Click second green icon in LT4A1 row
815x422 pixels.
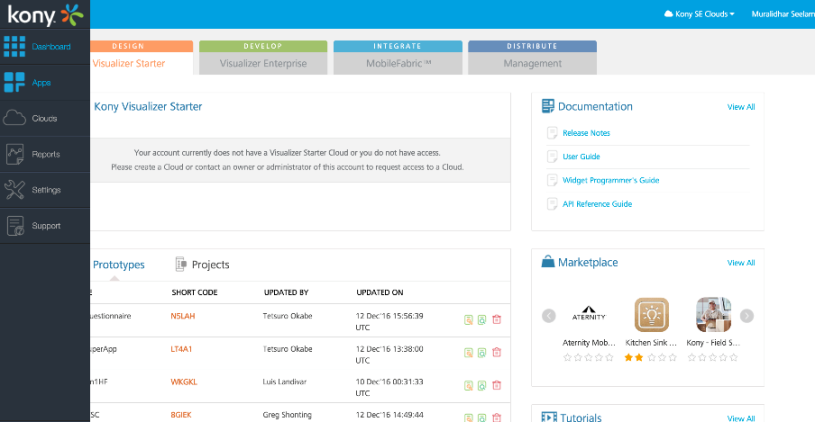tap(482, 352)
